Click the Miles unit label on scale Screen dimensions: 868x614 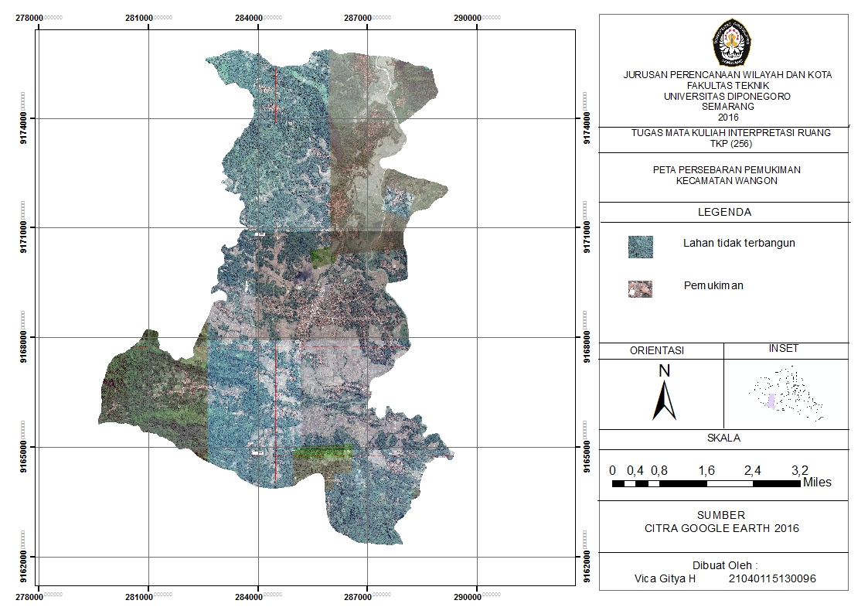point(817,483)
